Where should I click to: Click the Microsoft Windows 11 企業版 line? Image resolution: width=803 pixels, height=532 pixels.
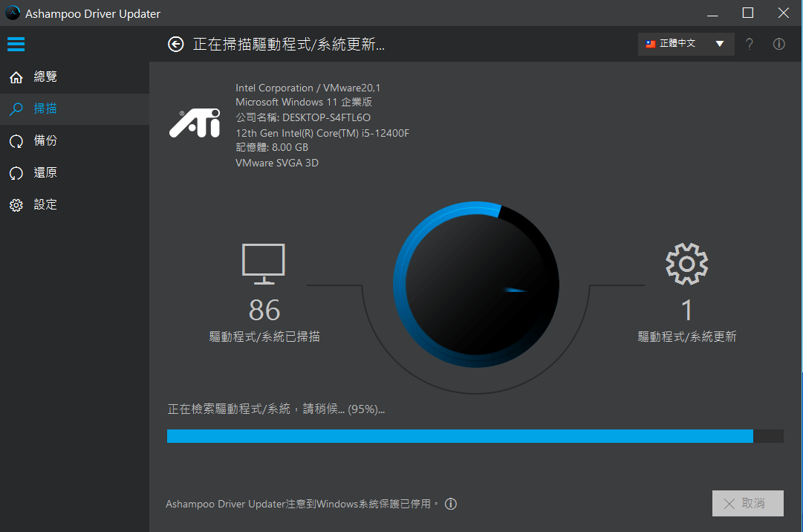pyautogui.click(x=304, y=103)
